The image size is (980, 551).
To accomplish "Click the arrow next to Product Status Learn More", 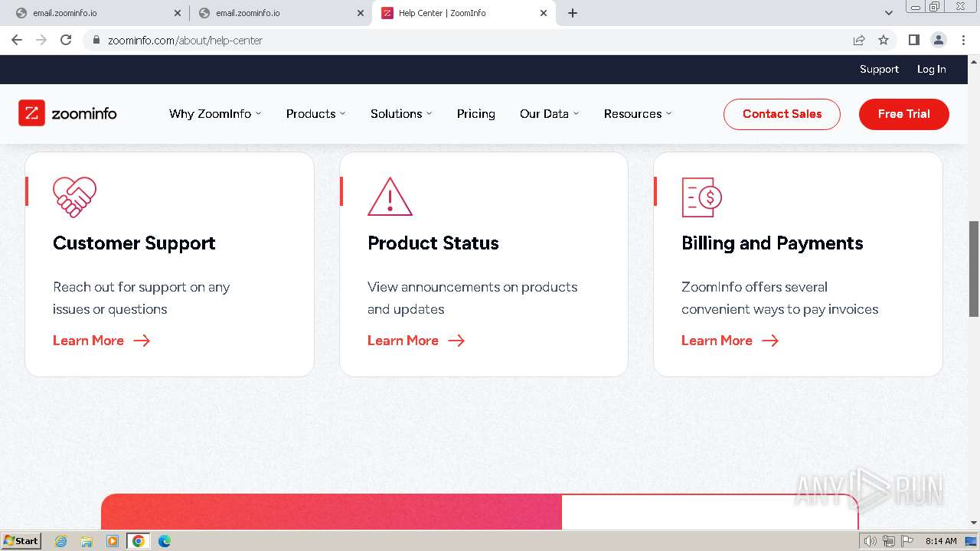I will (x=456, y=341).
